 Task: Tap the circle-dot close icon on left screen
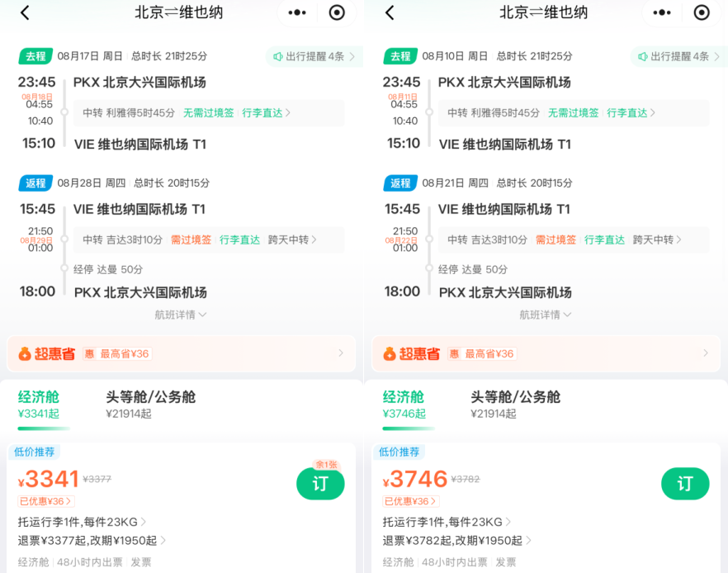point(337,12)
